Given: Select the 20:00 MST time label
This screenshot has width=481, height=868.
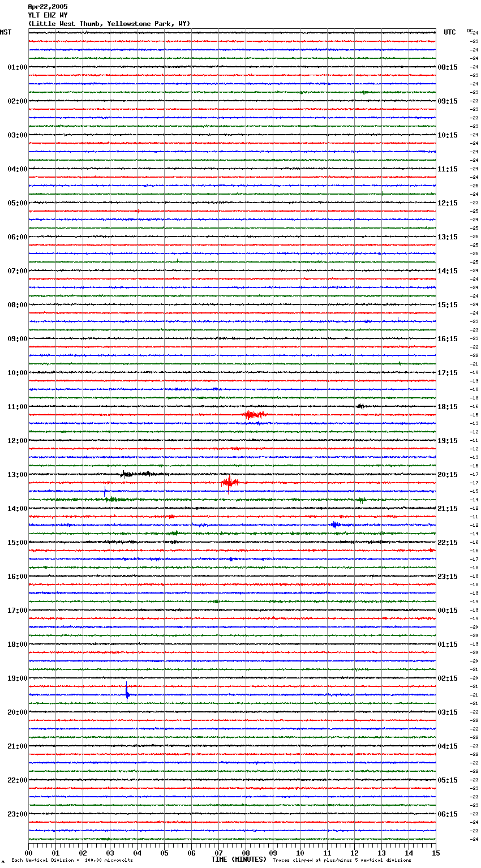Looking at the screenshot, I should click(x=17, y=712).
